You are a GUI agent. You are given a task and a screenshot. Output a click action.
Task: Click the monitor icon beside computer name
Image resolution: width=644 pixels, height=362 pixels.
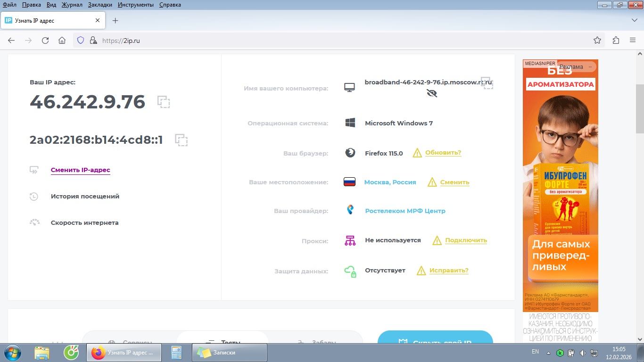click(349, 88)
